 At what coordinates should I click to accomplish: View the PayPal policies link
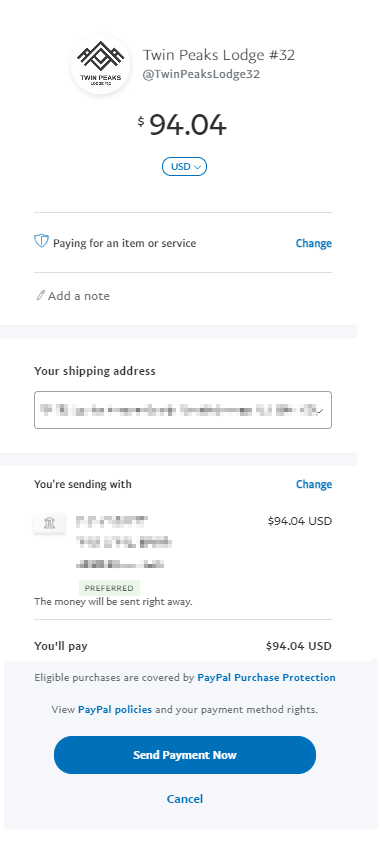[115, 710]
